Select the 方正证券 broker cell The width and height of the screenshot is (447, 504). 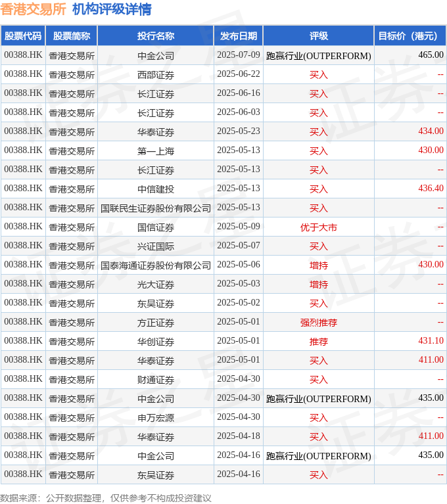pos(156,323)
